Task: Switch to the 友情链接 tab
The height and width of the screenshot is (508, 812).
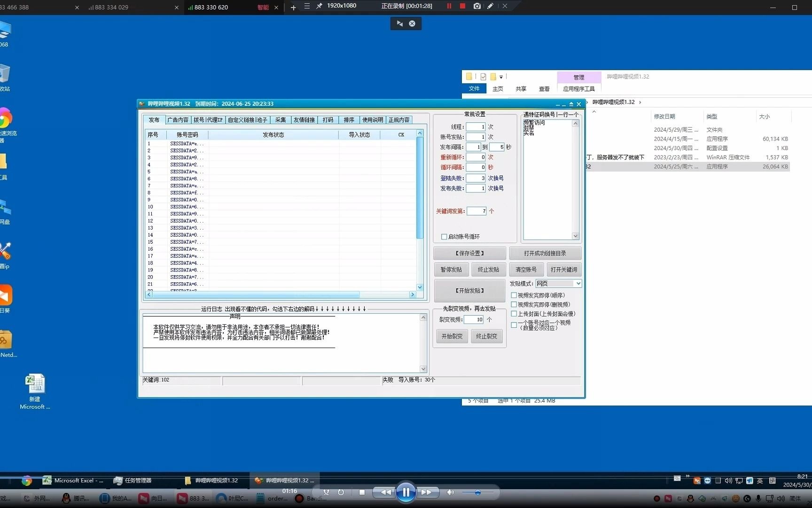Action: [304, 120]
